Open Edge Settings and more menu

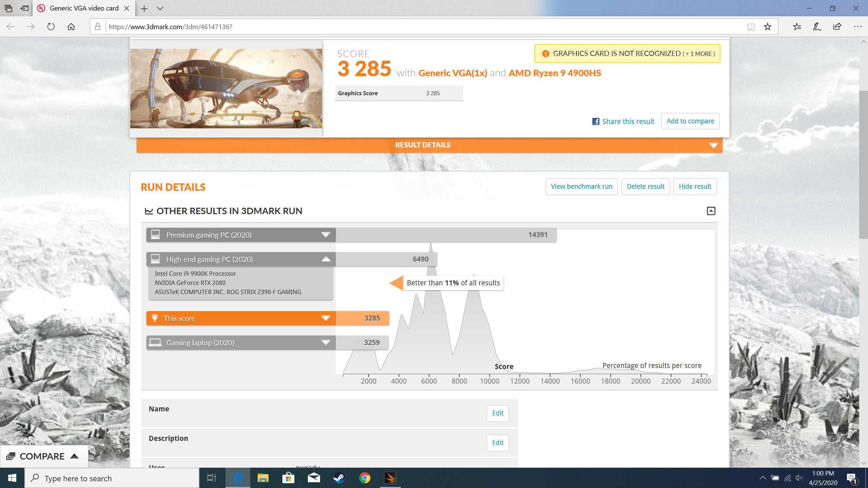click(858, 27)
